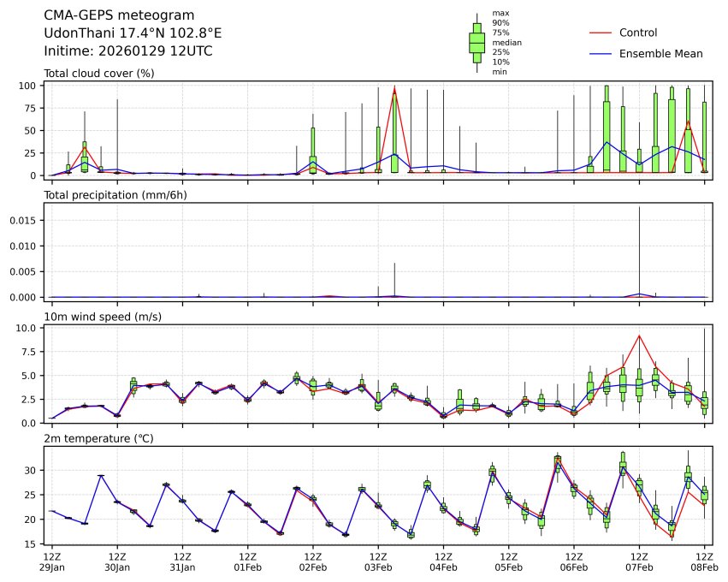Click the Initime 20260129 12UTC text

(128, 51)
